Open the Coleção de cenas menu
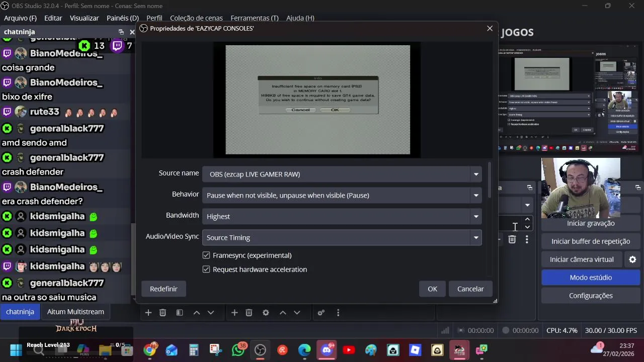 coord(196,18)
